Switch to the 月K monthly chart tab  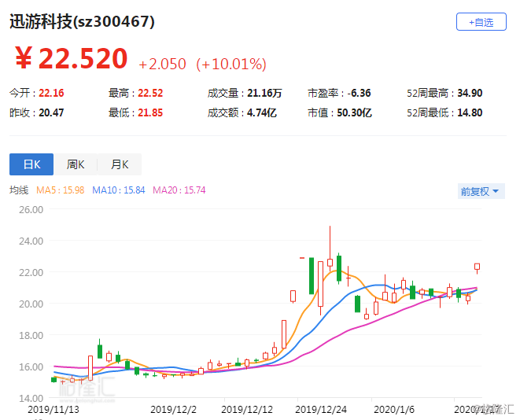click(x=120, y=164)
